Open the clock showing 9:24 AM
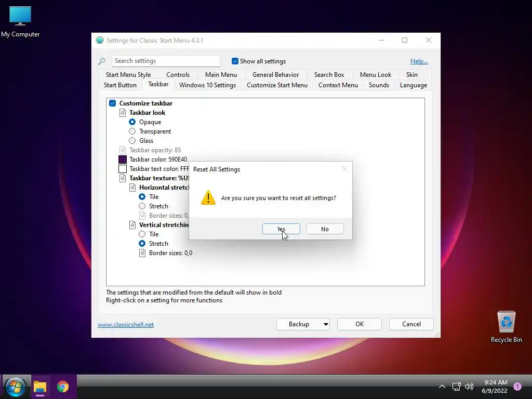The height and width of the screenshot is (399, 532). point(495,387)
